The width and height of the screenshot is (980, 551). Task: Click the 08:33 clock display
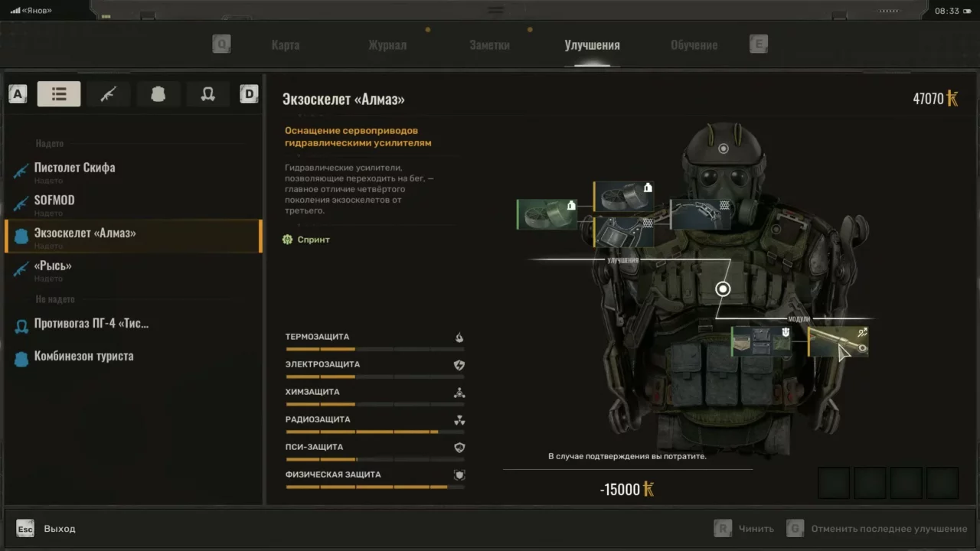[x=947, y=11]
